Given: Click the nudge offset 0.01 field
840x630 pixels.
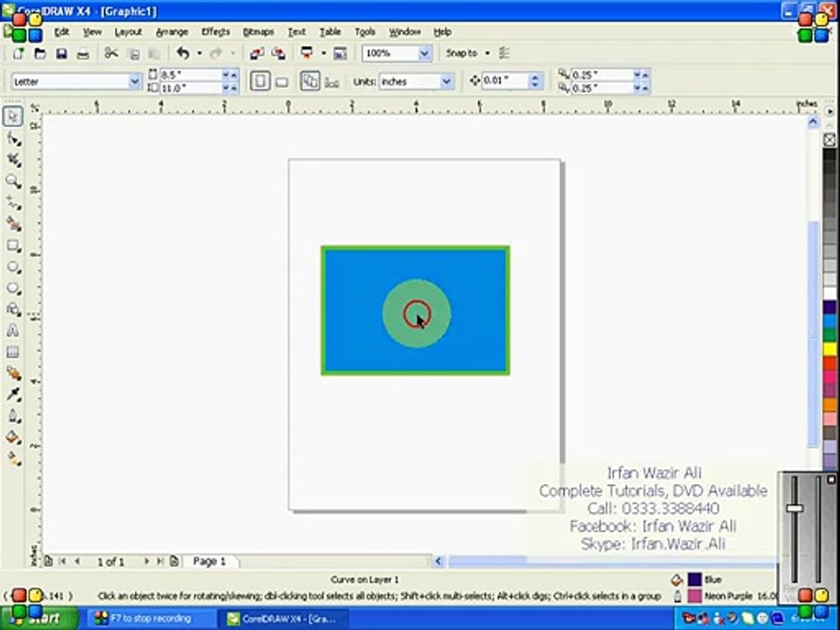Looking at the screenshot, I should click(x=505, y=80).
